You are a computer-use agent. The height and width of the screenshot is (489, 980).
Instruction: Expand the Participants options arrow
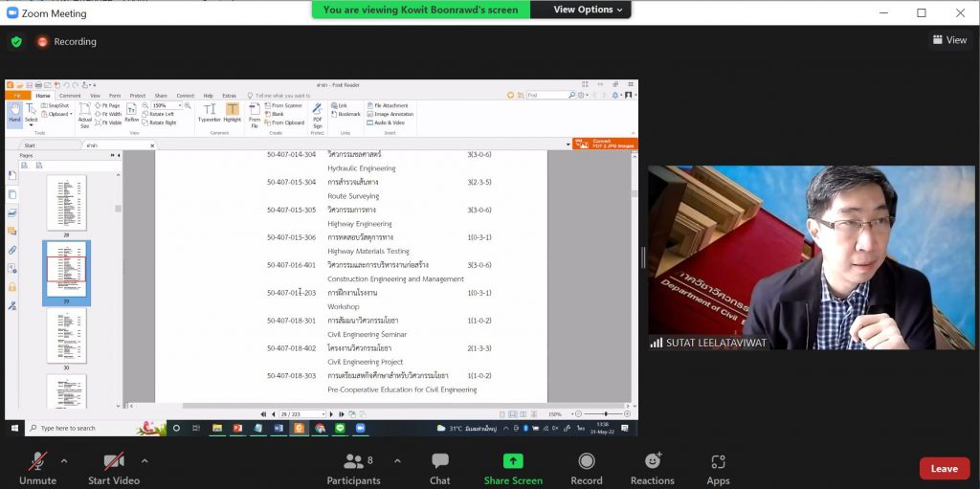point(397,460)
